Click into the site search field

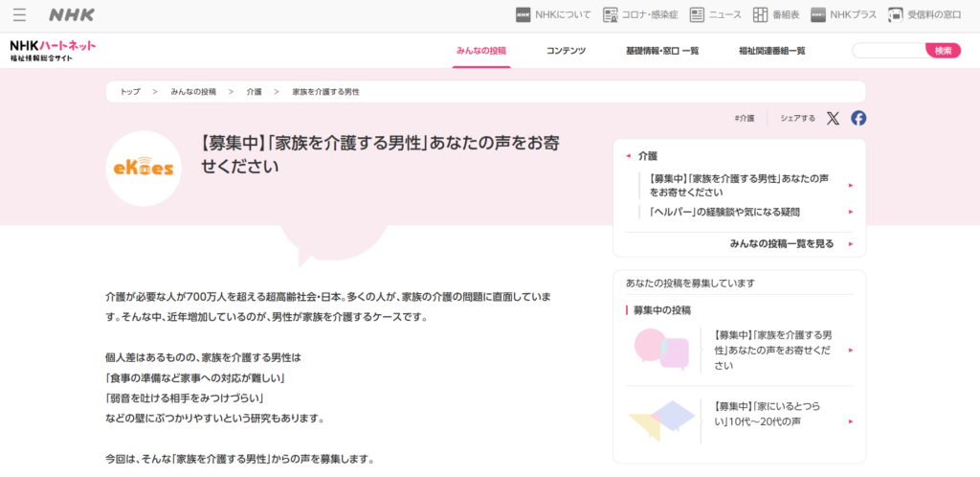click(x=888, y=51)
